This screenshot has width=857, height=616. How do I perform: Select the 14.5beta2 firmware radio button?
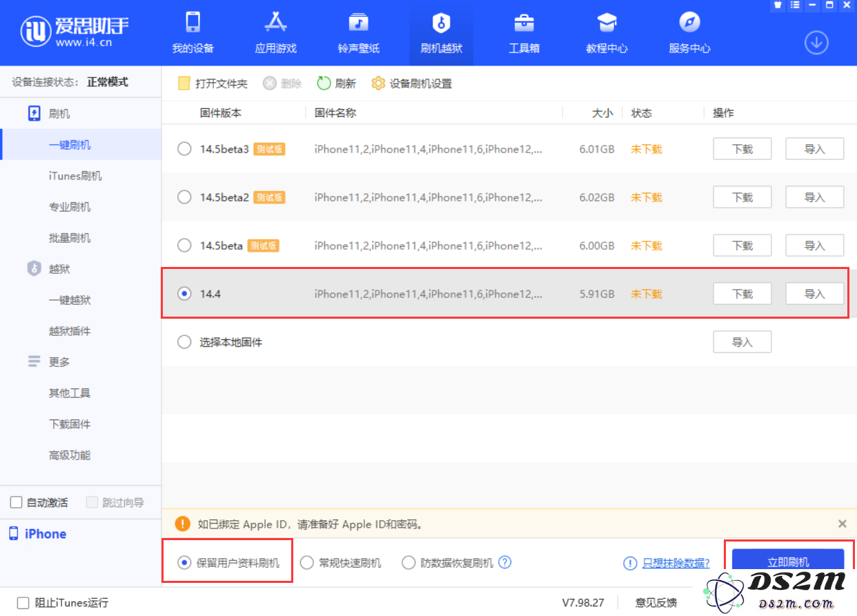click(x=184, y=197)
